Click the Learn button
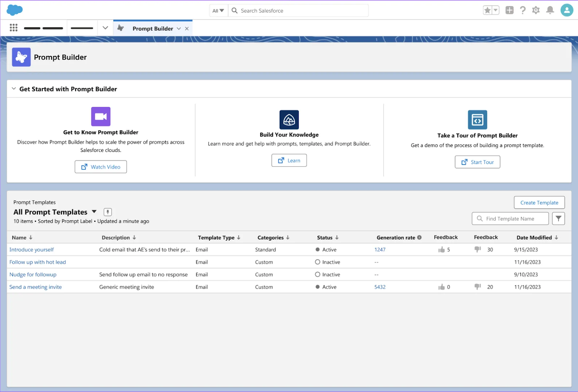The image size is (578, 392). pos(289,160)
